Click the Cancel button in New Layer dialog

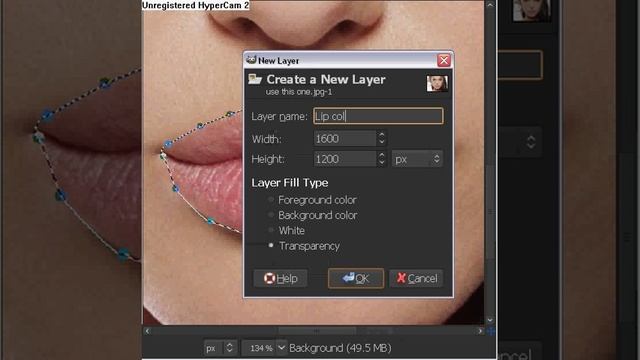417,278
